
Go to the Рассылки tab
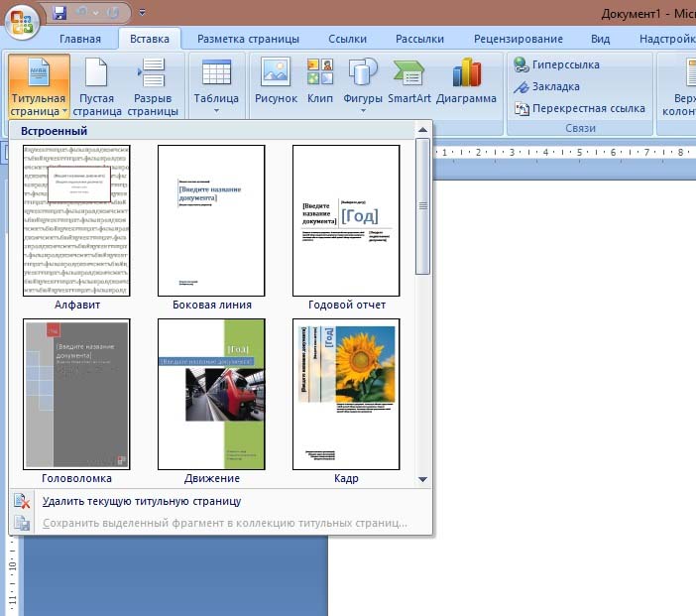click(x=419, y=39)
